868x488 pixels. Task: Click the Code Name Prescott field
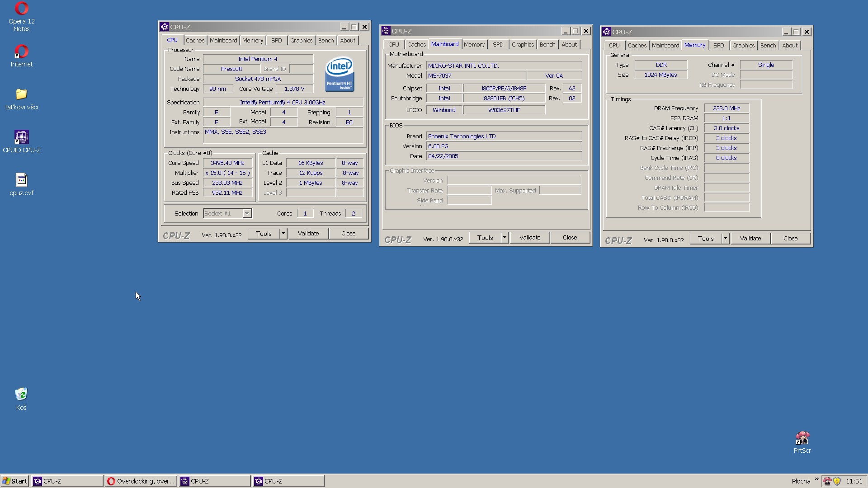point(232,69)
